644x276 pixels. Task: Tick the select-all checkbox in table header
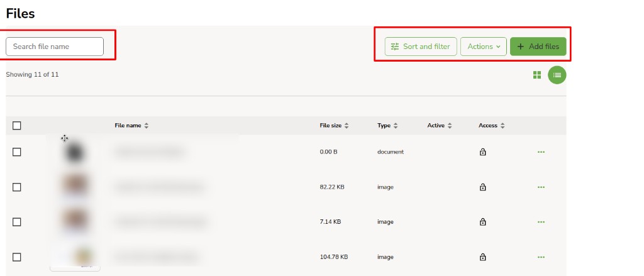(x=16, y=126)
